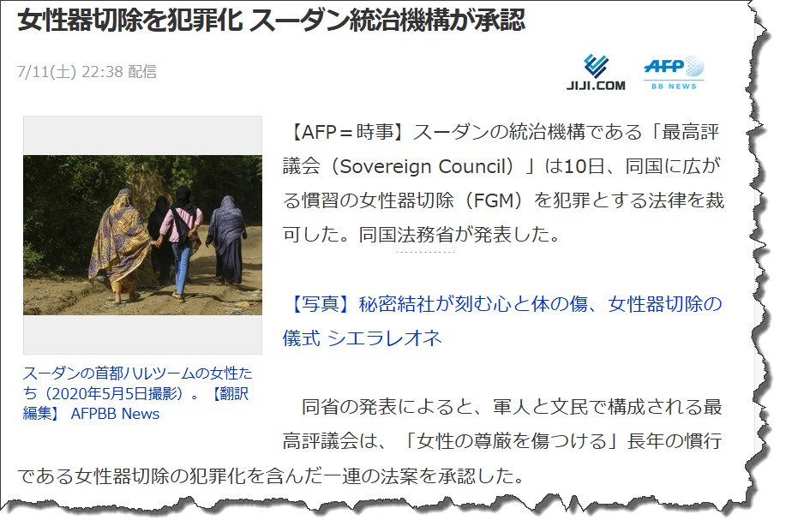Click the 【AFP＝時事】 byline text
Image resolution: width=786 pixels, height=532 pixels.
[x=347, y=132]
